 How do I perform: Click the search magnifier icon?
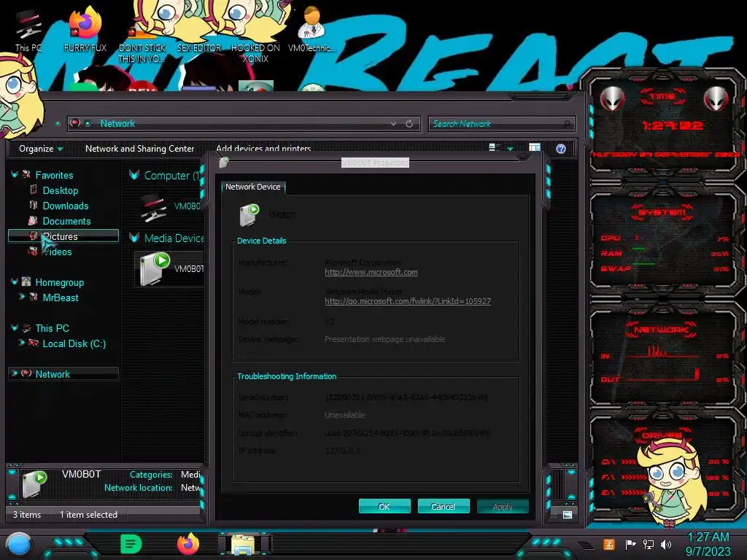(x=566, y=124)
